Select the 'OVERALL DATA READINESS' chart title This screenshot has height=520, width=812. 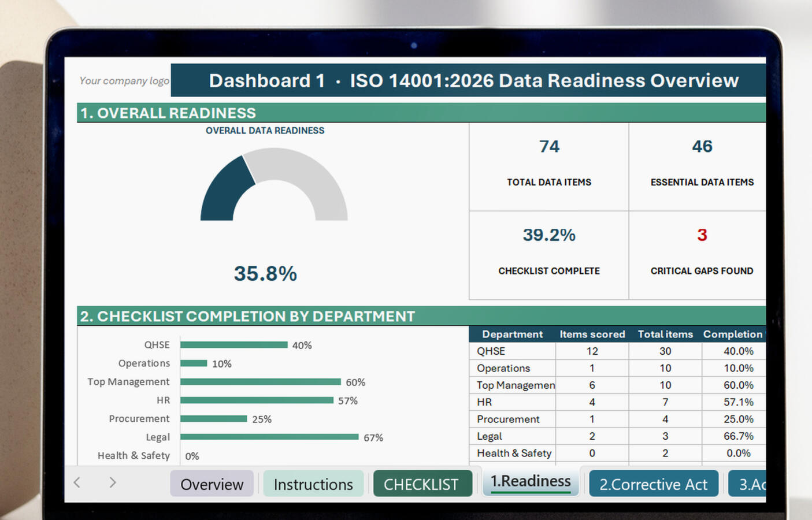click(x=265, y=131)
